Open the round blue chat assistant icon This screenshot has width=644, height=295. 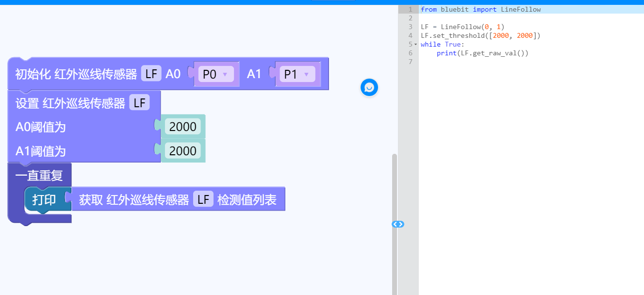coord(369,87)
